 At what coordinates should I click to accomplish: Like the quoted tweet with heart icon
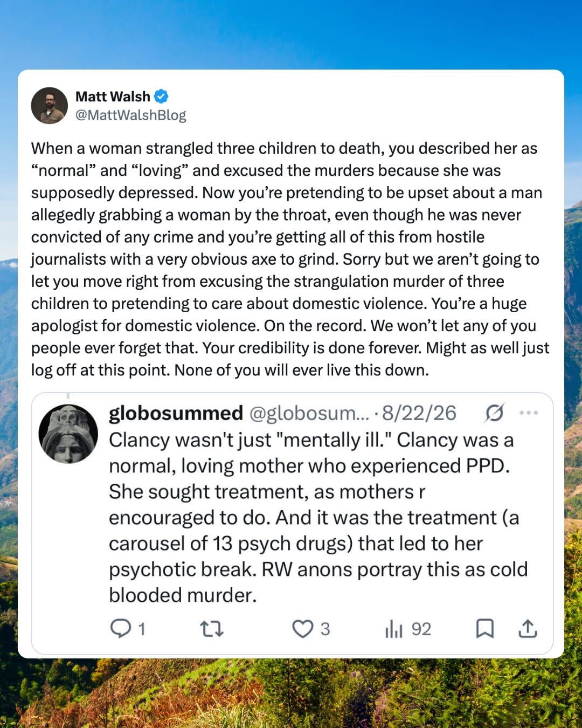click(x=302, y=629)
